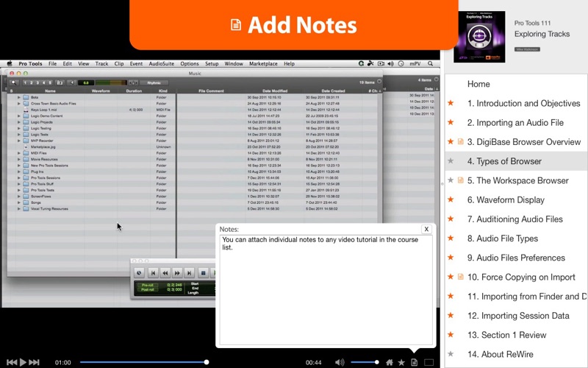Click note icon beside DigiBase Browser Overview
Screen dimensions: 588x368
pyautogui.click(x=461, y=141)
